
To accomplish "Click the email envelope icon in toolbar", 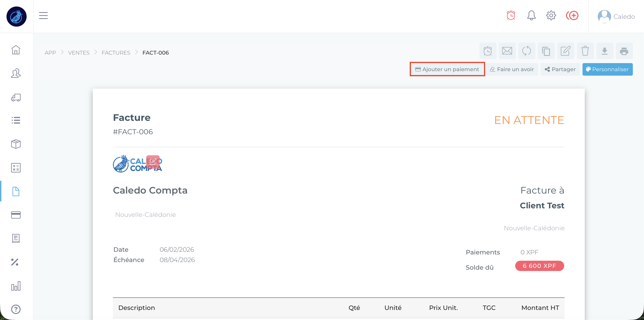I will click(507, 51).
